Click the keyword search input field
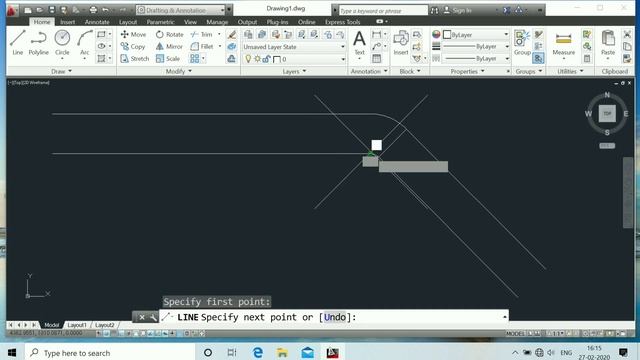640x360 pixels. pos(383,10)
